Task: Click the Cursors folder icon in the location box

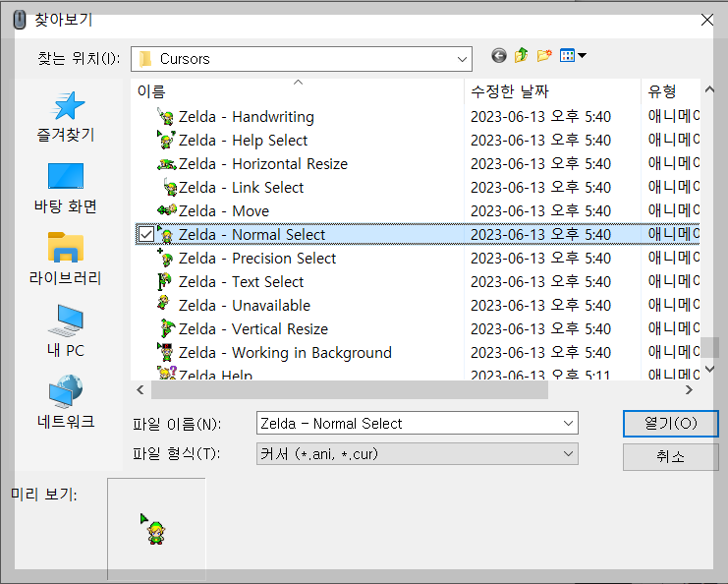Action: coord(145,59)
